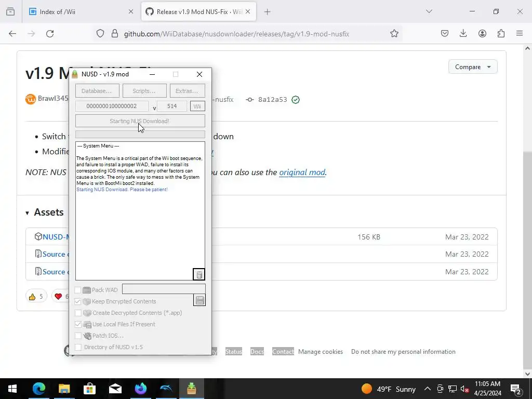
Task: Click the NUSD app icon in title bar
Action: click(75, 74)
